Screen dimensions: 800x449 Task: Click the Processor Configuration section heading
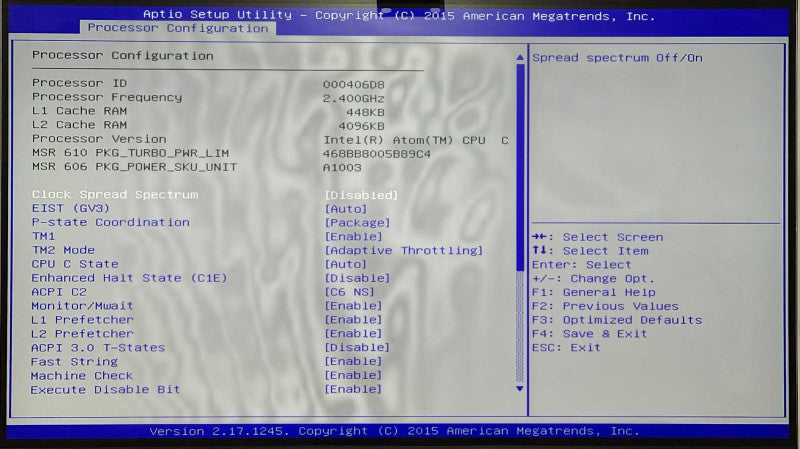tap(122, 56)
